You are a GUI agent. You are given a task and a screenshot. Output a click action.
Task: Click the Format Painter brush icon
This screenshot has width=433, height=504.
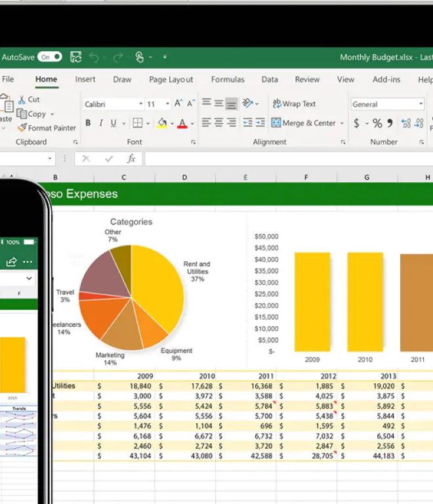point(22,128)
